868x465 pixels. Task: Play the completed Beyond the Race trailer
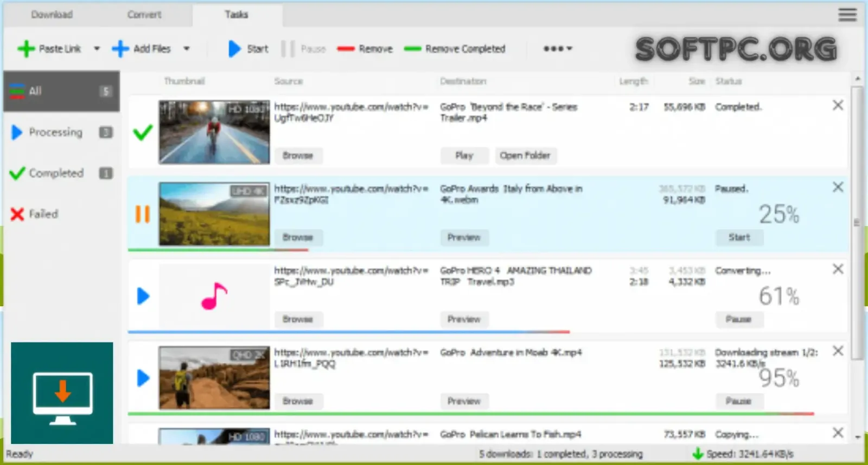(464, 156)
